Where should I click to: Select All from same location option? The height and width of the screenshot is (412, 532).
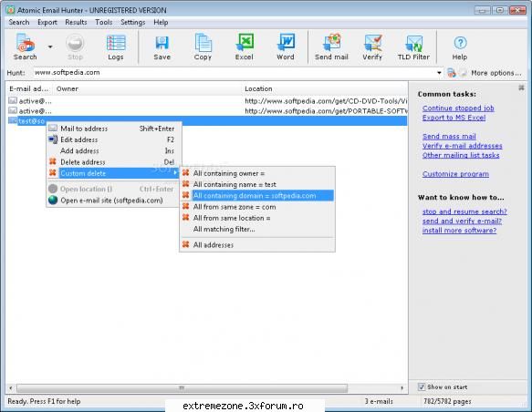click(x=257, y=218)
